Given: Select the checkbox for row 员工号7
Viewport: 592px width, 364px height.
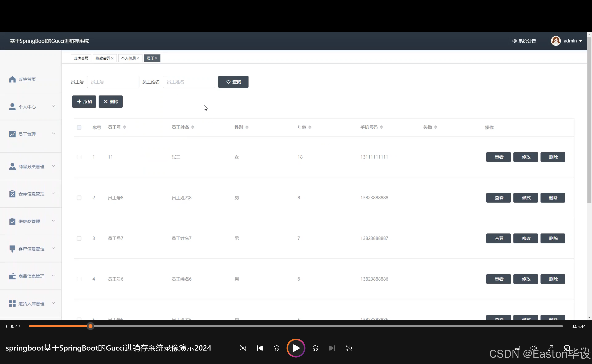Looking at the screenshot, I should pyautogui.click(x=79, y=238).
